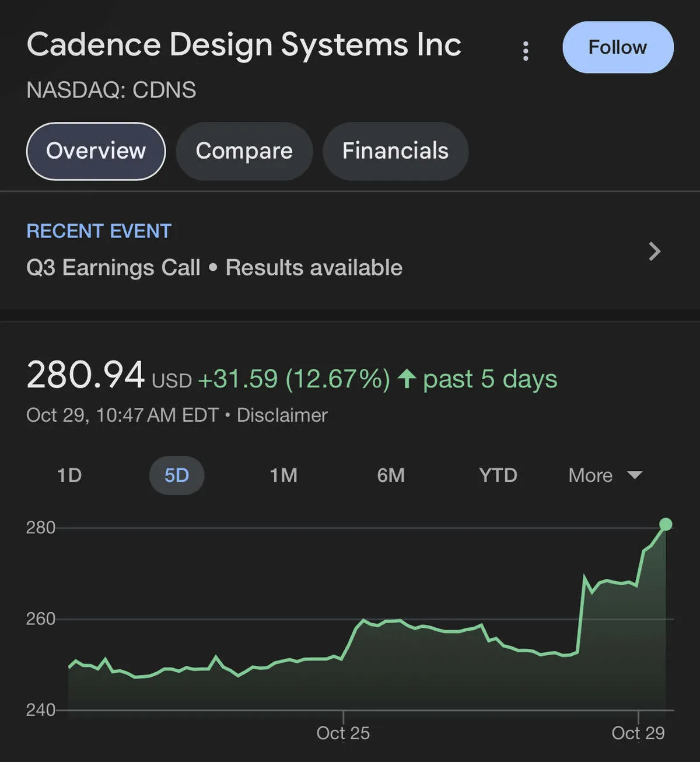Open the Compare tab
The image size is (700, 762).
[244, 151]
